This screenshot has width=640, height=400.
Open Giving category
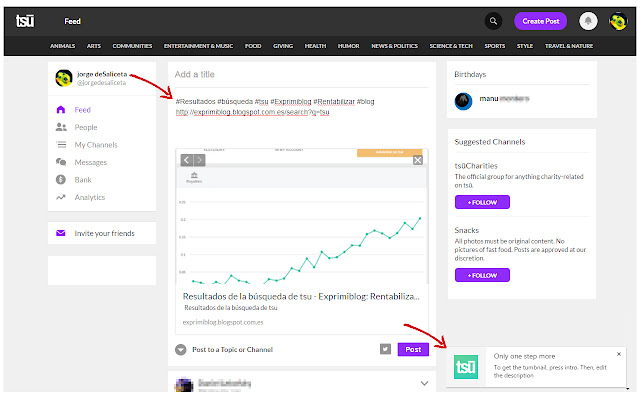pyautogui.click(x=283, y=46)
